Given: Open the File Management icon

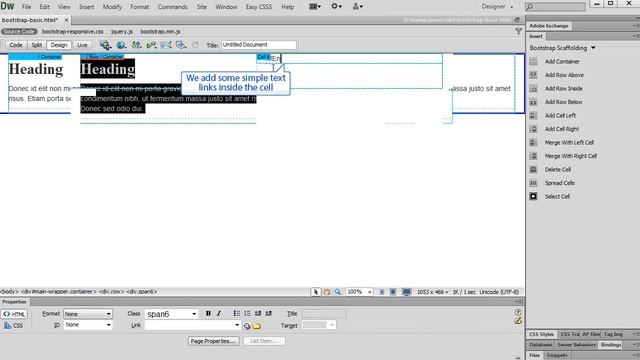Looking at the screenshot, I should coord(136,45).
